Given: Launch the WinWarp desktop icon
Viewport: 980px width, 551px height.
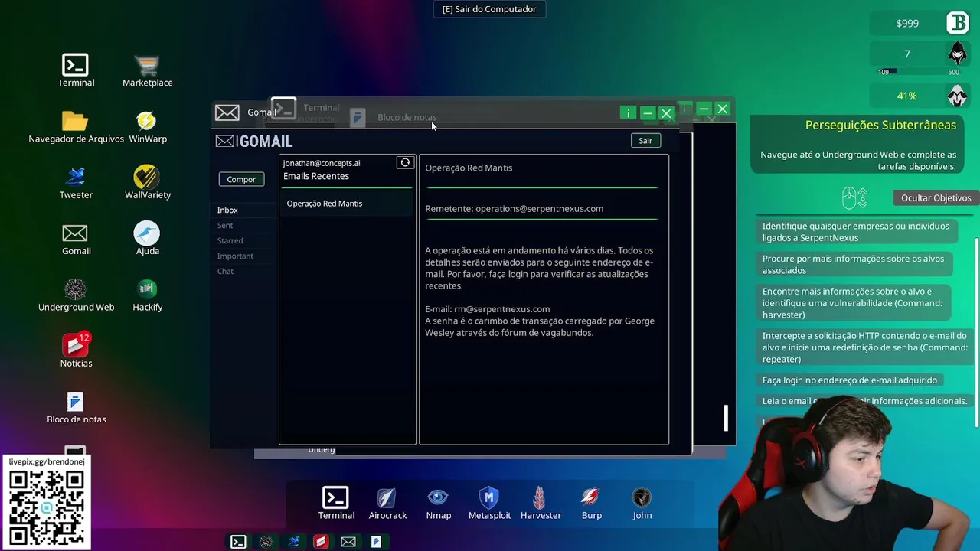Looking at the screenshot, I should [x=147, y=127].
